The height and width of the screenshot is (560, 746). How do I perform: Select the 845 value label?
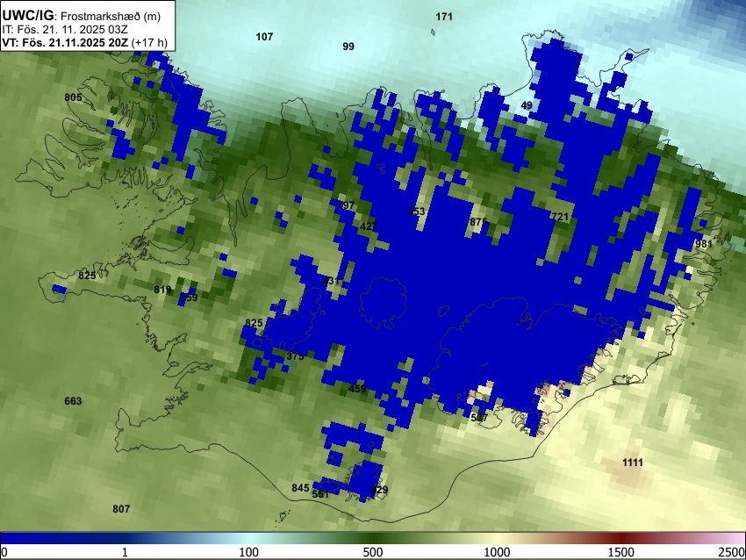pos(300,488)
